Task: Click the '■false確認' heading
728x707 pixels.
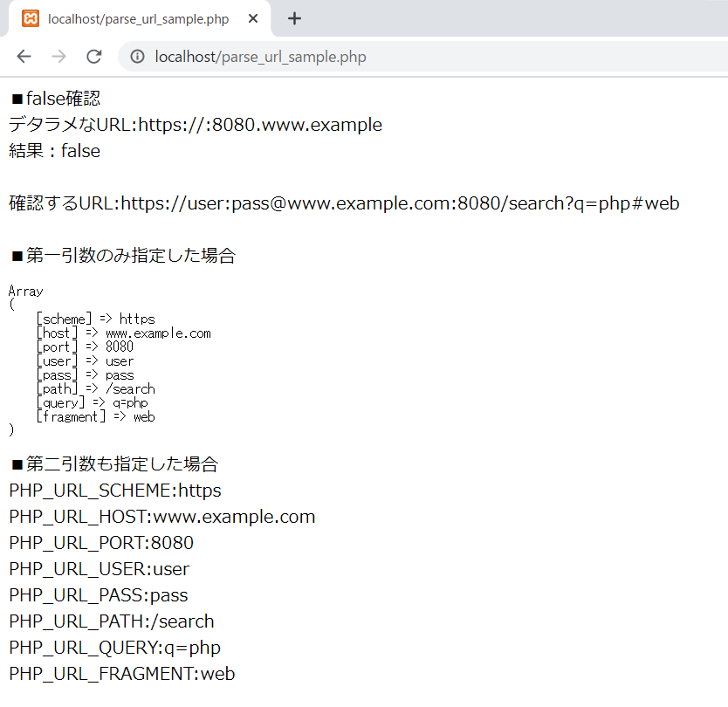Action: pyautogui.click(x=56, y=99)
